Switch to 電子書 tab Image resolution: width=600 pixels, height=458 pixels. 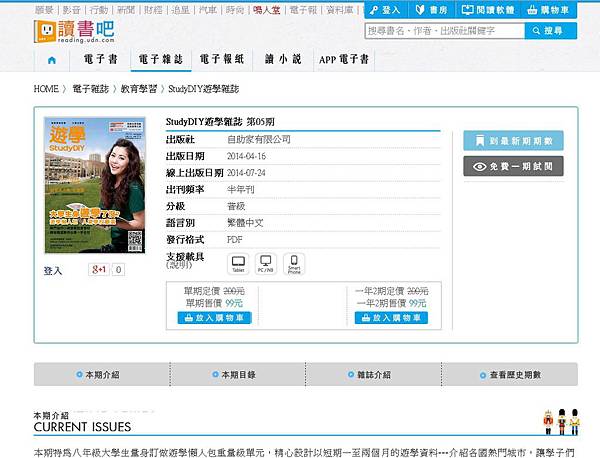pos(100,60)
